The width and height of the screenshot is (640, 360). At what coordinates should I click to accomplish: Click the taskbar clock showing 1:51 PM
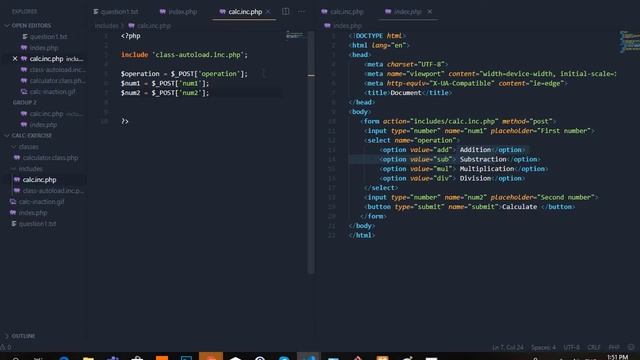point(618,357)
